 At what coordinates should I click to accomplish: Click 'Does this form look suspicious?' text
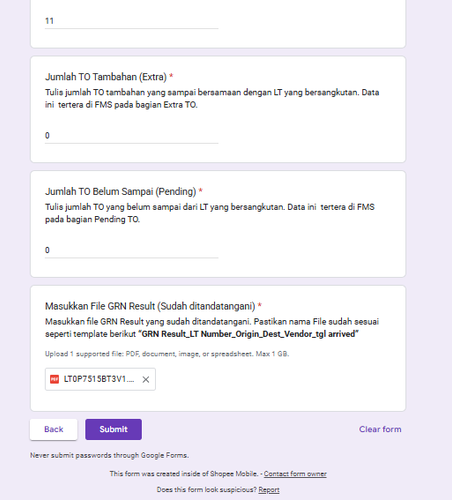(x=207, y=490)
